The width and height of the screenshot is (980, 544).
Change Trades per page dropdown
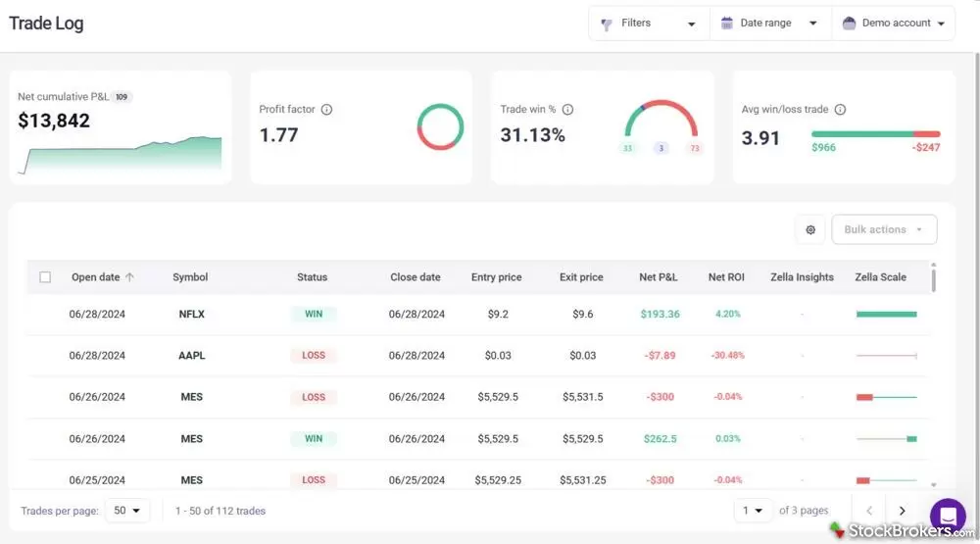[x=126, y=511]
